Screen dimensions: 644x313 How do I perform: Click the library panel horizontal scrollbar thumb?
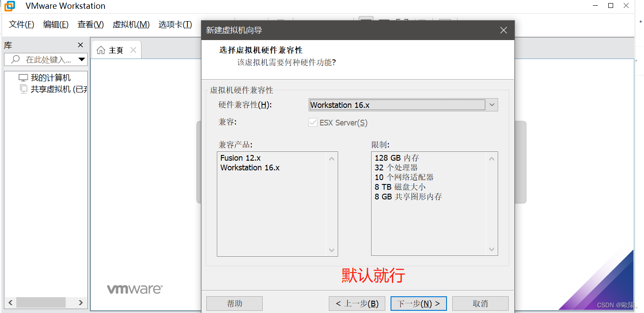click(41, 302)
